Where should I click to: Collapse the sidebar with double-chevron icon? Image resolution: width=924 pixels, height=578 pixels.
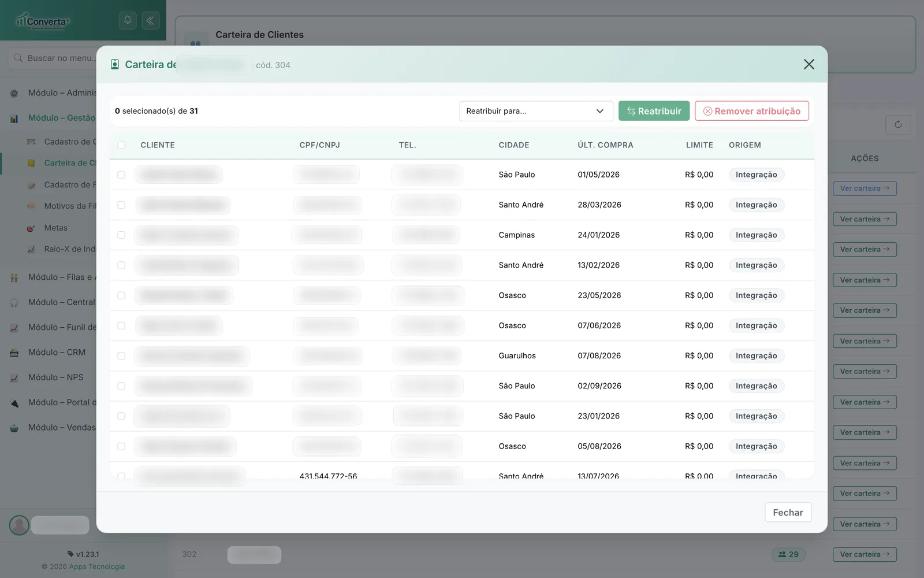150,20
